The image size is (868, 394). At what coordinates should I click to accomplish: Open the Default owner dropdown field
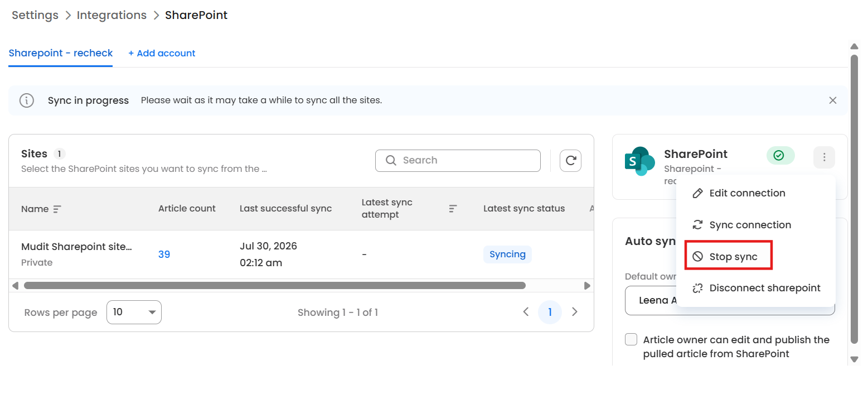[730, 300]
